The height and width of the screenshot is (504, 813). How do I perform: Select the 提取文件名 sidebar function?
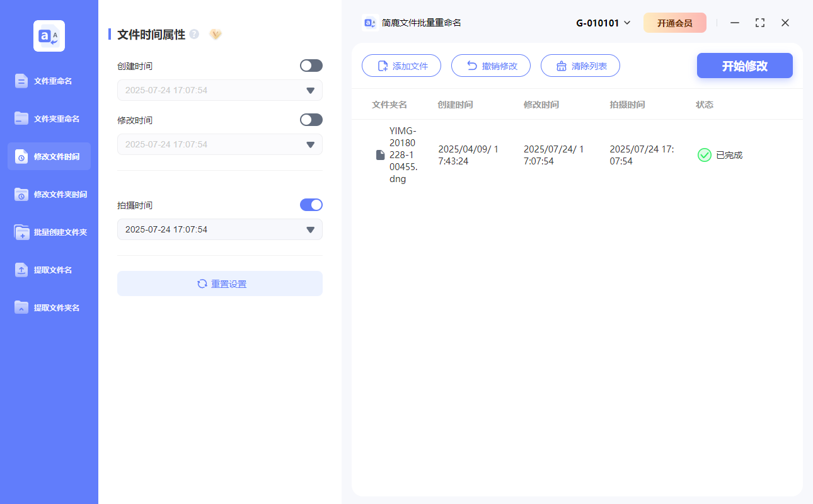tap(49, 270)
